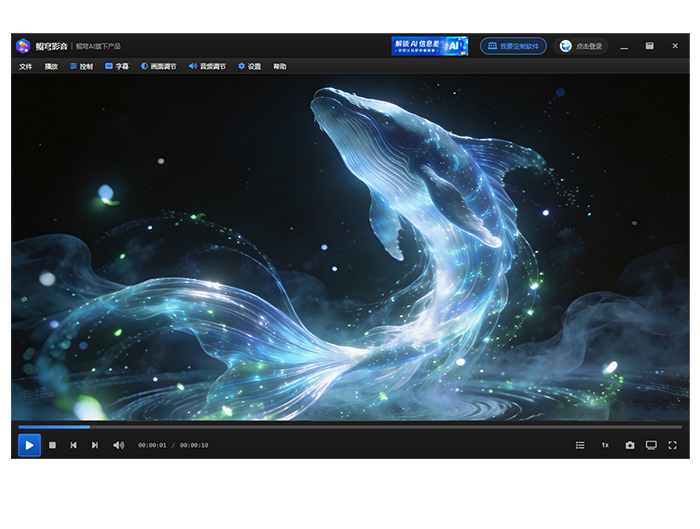Open the 音频调节 audio adjustment menu
The height and width of the screenshot is (529, 700).
[x=207, y=67]
